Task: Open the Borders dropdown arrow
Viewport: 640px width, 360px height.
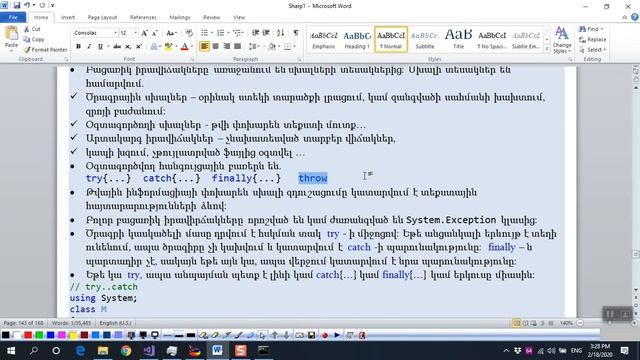Action: pyautogui.click(x=294, y=47)
